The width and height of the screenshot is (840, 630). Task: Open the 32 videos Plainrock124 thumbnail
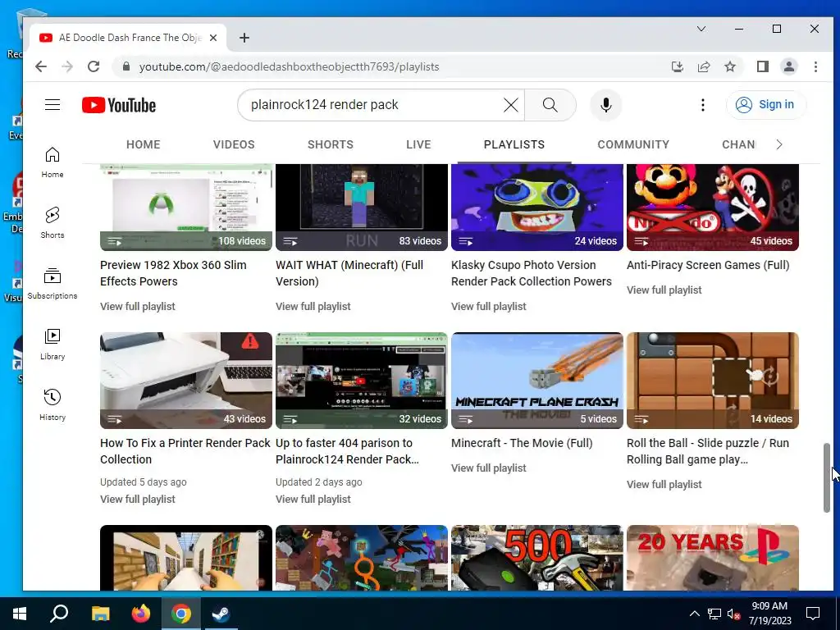(x=362, y=381)
